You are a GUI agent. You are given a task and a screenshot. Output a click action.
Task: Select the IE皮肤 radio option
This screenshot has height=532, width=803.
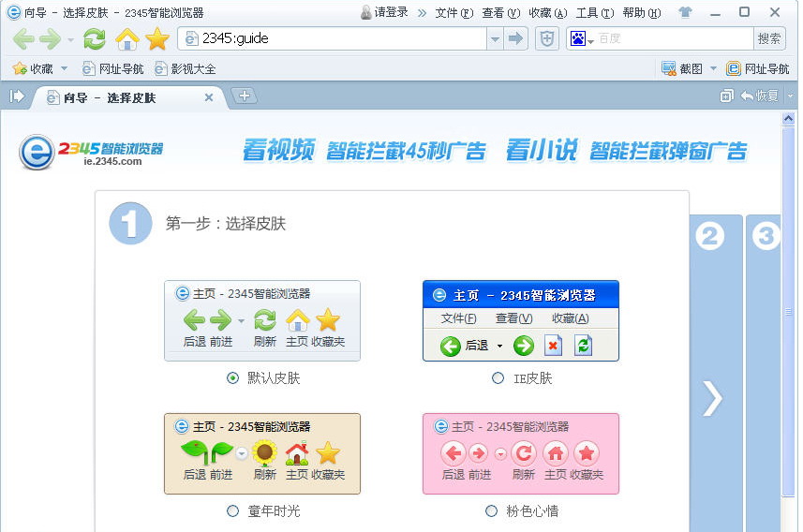(498, 378)
